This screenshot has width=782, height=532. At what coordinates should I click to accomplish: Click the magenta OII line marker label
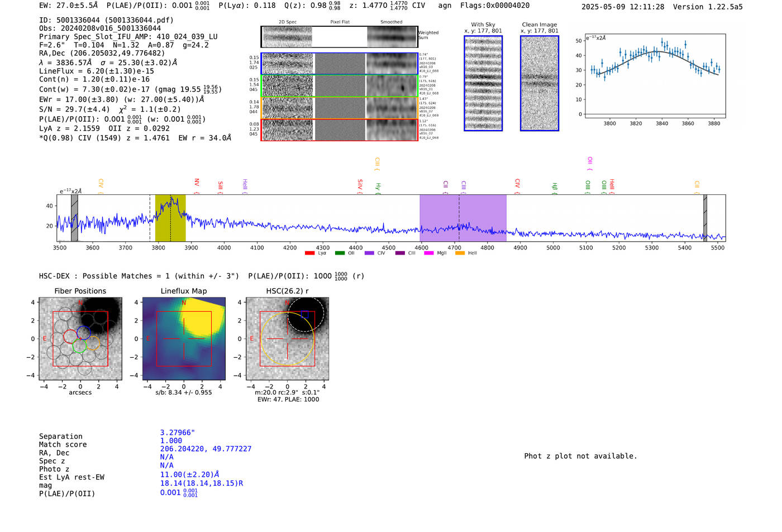590,164
